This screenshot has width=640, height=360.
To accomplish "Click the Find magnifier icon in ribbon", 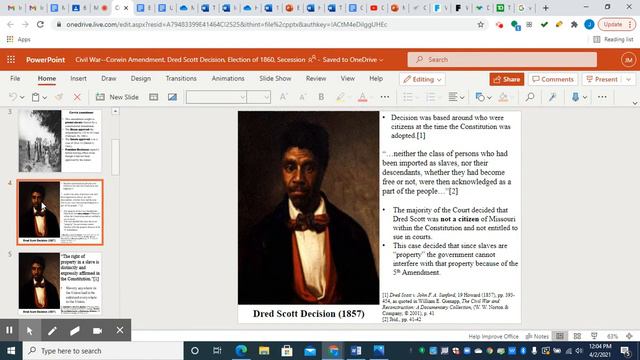I will coord(530,97).
